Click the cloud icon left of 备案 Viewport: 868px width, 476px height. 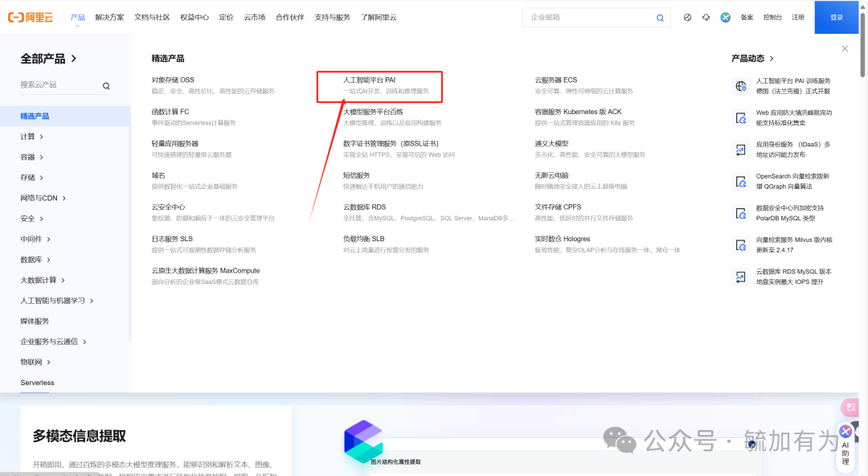pyautogui.click(x=706, y=17)
